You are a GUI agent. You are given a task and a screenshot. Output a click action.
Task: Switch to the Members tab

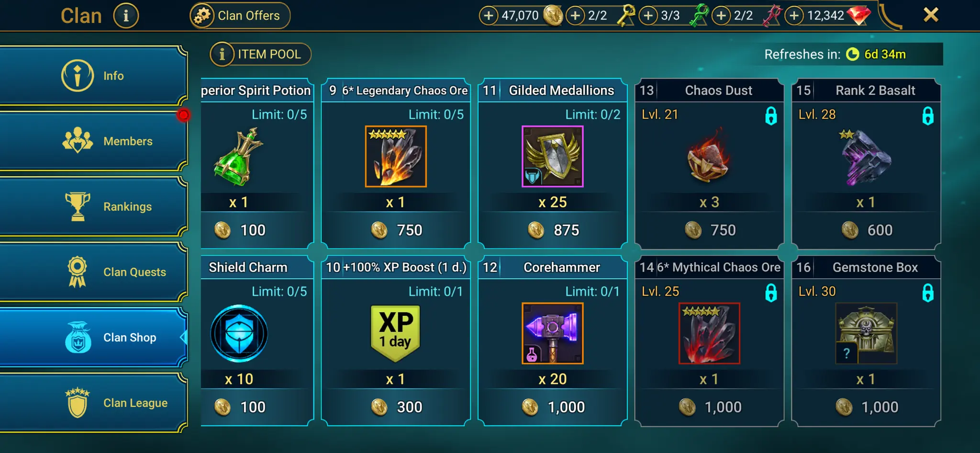[x=93, y=141]
